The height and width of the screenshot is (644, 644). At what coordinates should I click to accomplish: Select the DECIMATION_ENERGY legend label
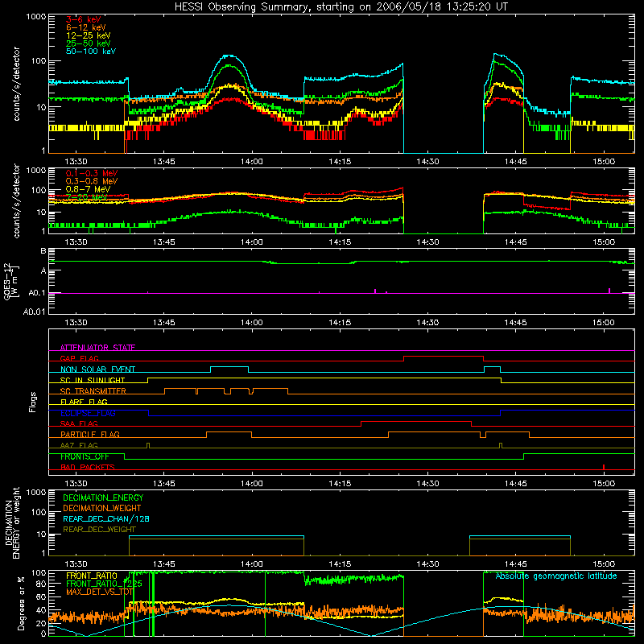click(x=103, y=497)
